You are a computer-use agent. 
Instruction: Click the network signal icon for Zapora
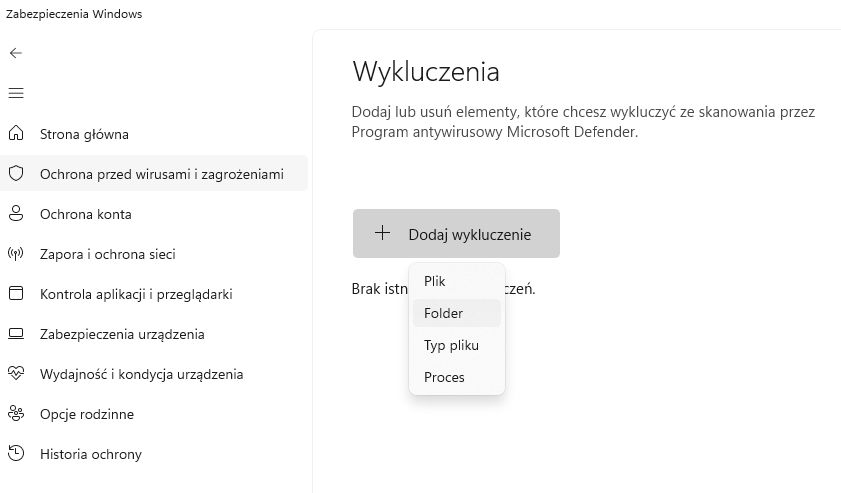(15, 254)
